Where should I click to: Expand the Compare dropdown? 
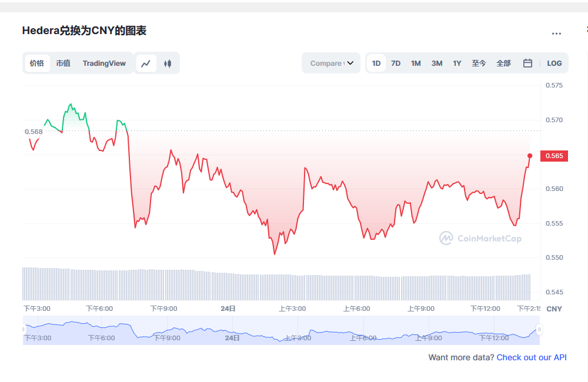[x=331, y=63]
